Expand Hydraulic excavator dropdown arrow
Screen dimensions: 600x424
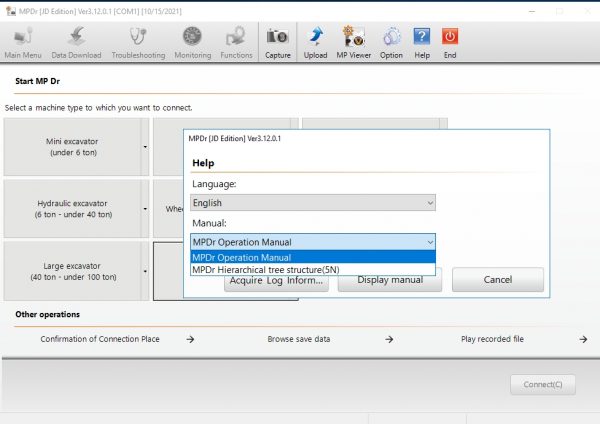[x=145, y=209]
